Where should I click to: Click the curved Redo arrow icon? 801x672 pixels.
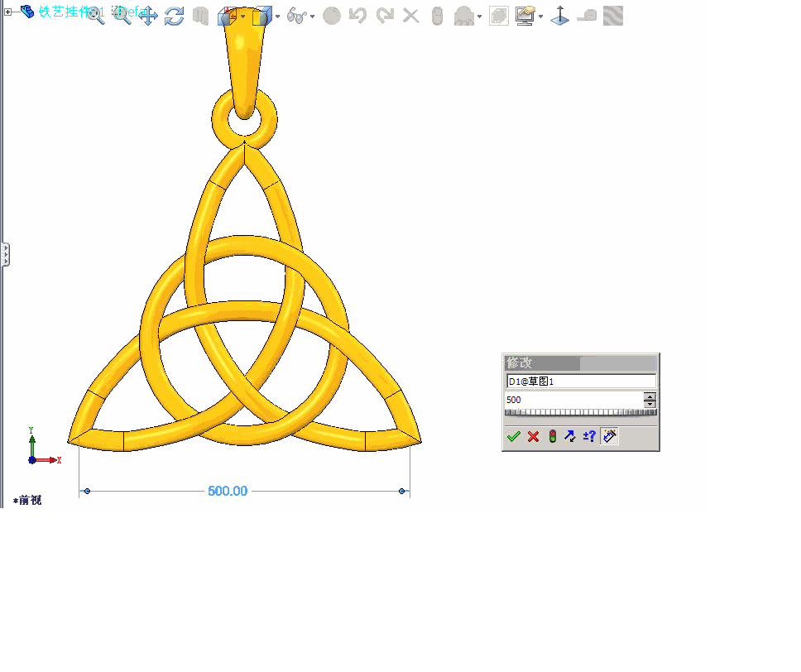tap(385, 16)
